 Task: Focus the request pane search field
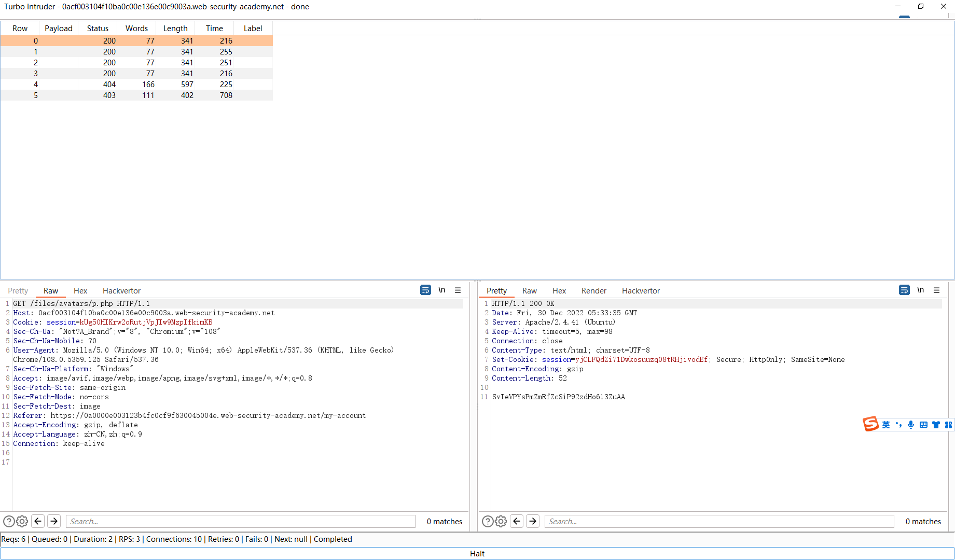coord(241,521)
